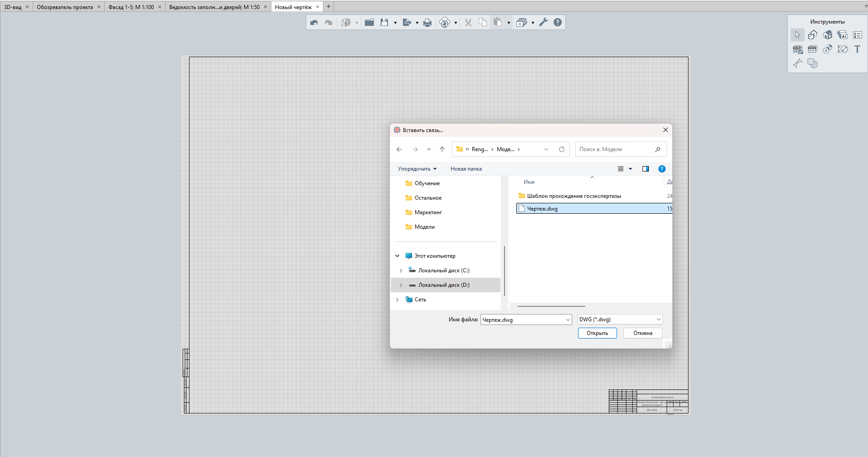Select the 3D view cube icon

click(x=346, y=22)
